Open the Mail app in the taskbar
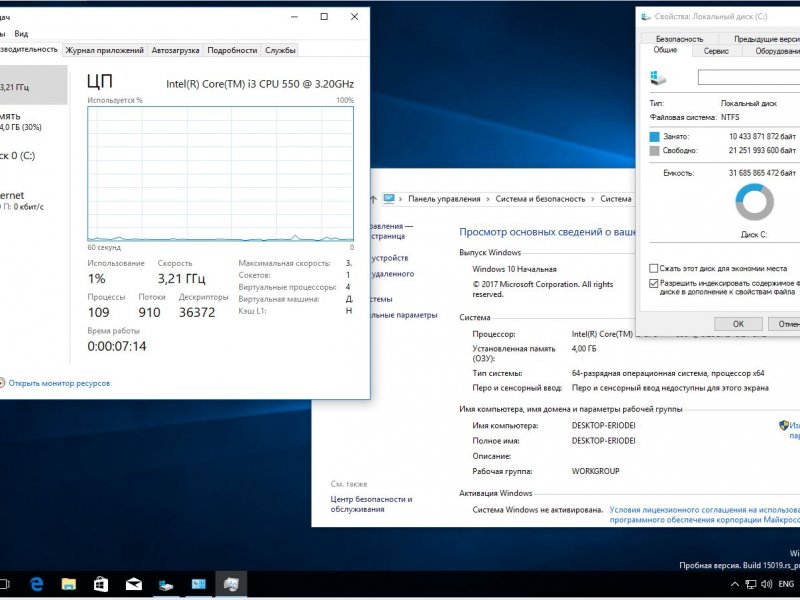Image resolution: width=800 pixels, height=600 pixels. coord(134,584)
